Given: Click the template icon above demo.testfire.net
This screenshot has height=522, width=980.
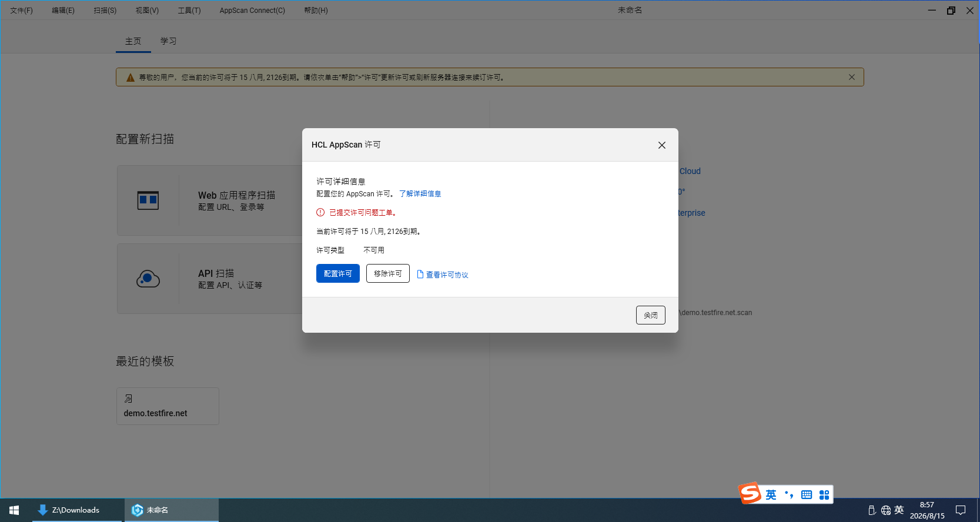Looking at the screenshot, I should point(128,399).
